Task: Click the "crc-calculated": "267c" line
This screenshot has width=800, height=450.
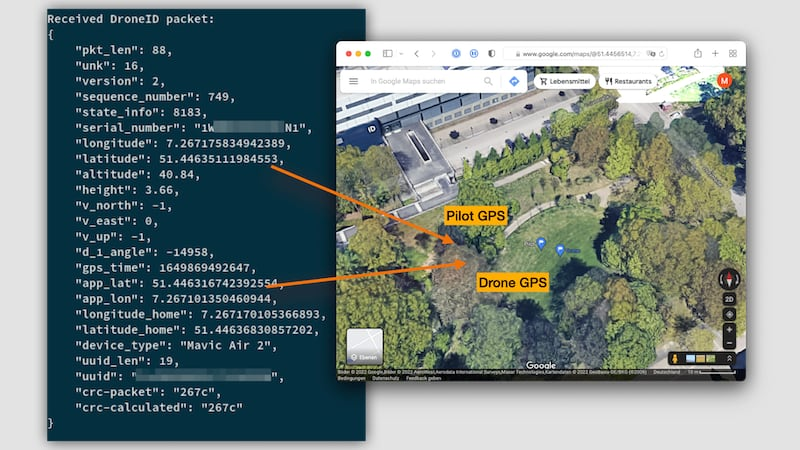Action: click(159, 408)
